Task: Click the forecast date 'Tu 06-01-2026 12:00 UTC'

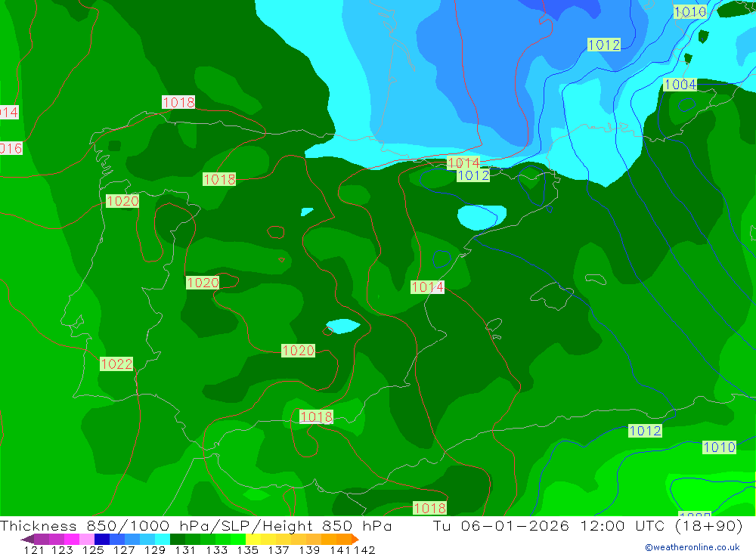Action: coord(549,525)
